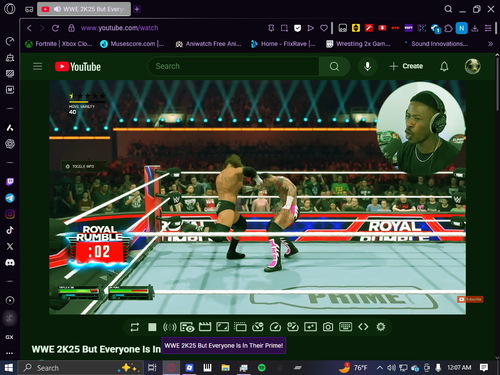
Task: Open TikTok in the sidebar
Action: (10, 230)
